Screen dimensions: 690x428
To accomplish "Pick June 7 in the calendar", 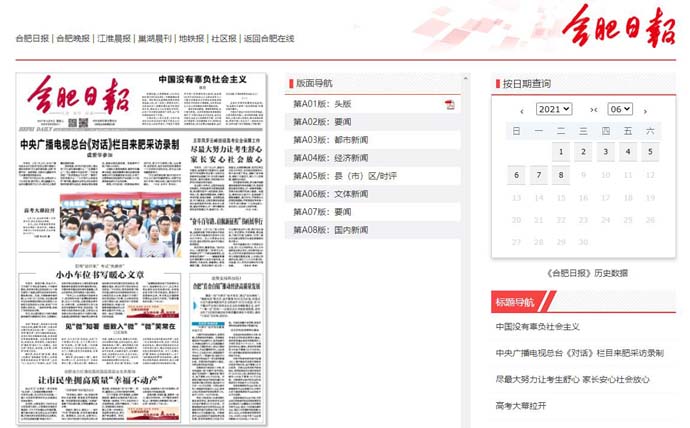I will 539,175.
